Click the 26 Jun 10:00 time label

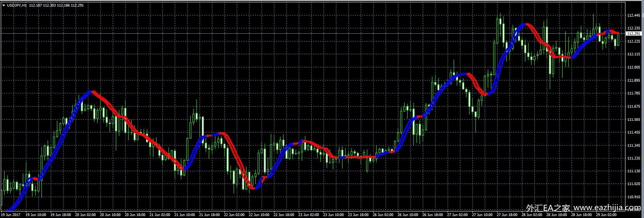click(x=408, y=215)
